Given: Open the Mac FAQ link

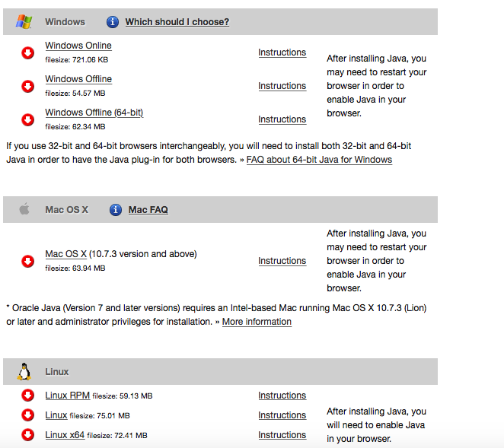Looking at the screenshot, I should (148, 209).
